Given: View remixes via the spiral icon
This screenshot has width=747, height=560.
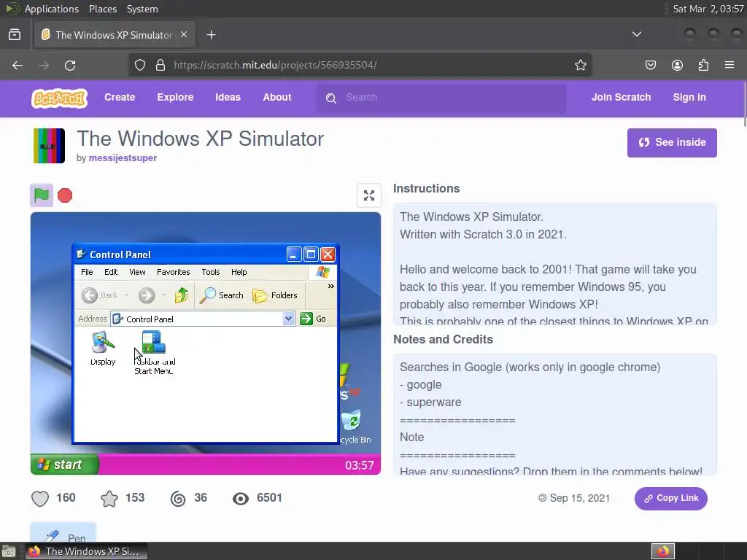Looking at the screenshot, I should point(178,499).
